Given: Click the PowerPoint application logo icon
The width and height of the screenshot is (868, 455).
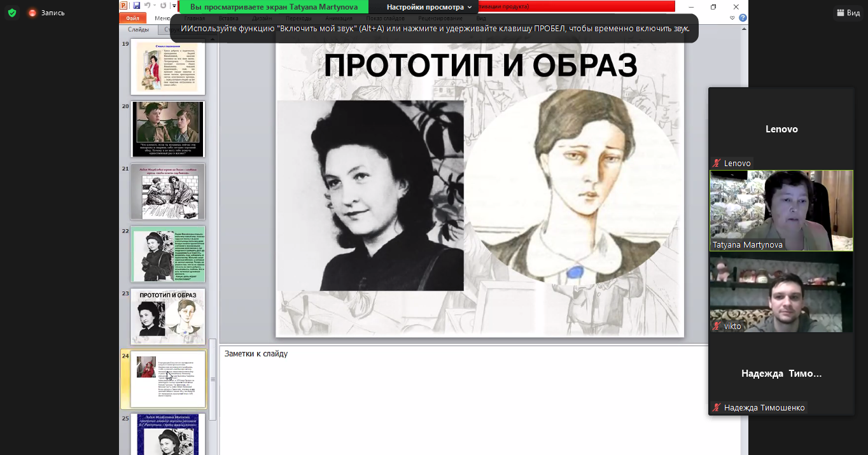Looking at the screenshot, I should click(x=123, y=5).
